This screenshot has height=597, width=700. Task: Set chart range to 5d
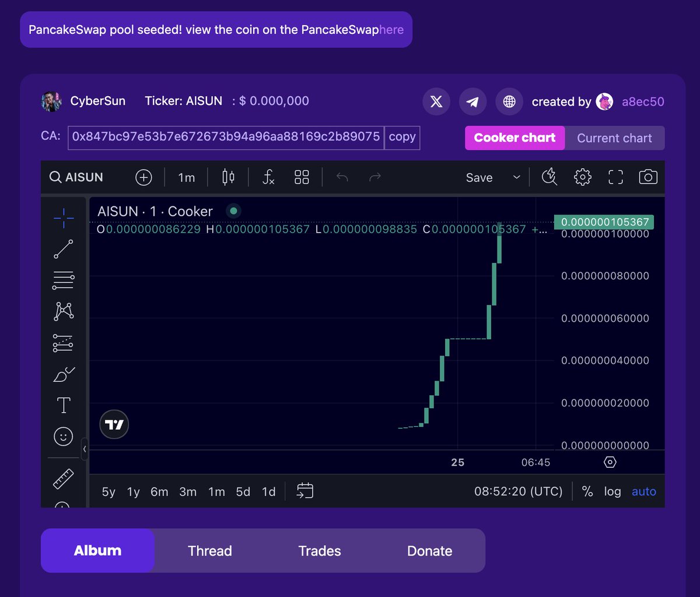[243, 491]
